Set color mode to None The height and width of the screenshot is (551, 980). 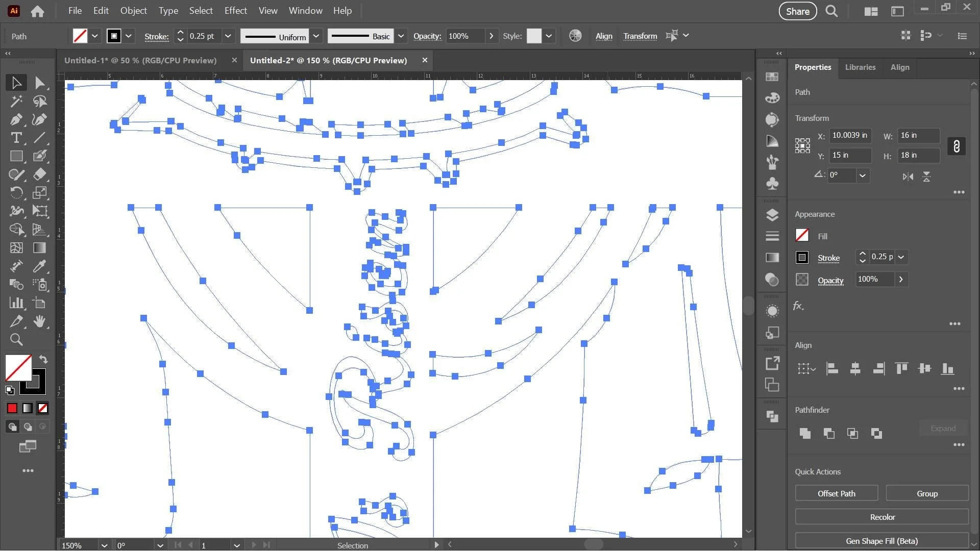tap(43, 408)
